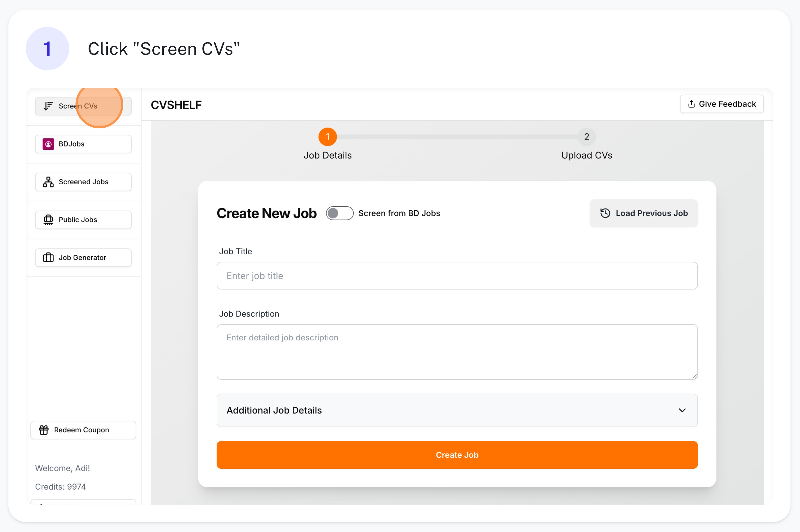
Task: Open Load Previous Job selection
Action: coord(643,213)
